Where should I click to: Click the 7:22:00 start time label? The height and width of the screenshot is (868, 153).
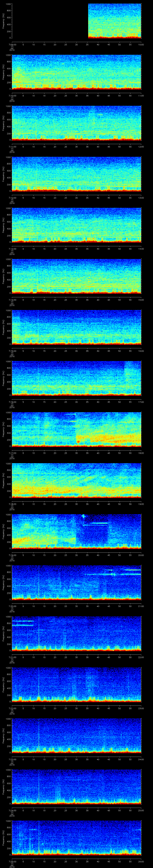(12, 708)
